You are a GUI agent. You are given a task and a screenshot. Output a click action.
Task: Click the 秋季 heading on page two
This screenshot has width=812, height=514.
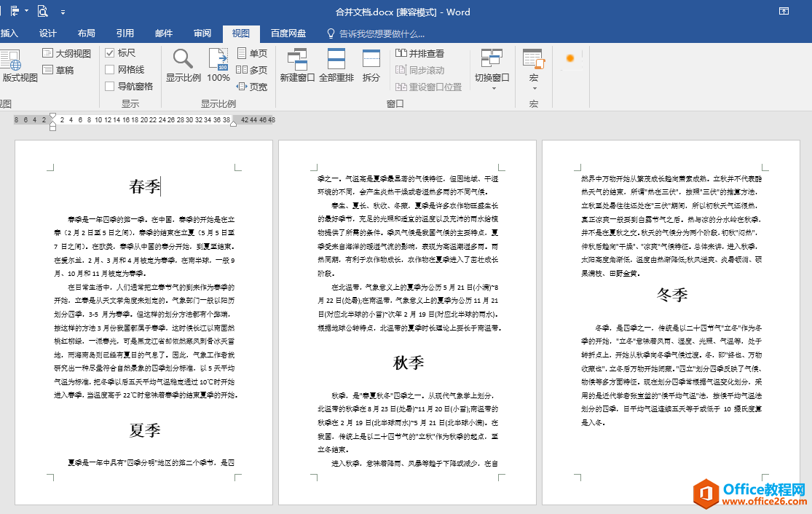point(408,363)
